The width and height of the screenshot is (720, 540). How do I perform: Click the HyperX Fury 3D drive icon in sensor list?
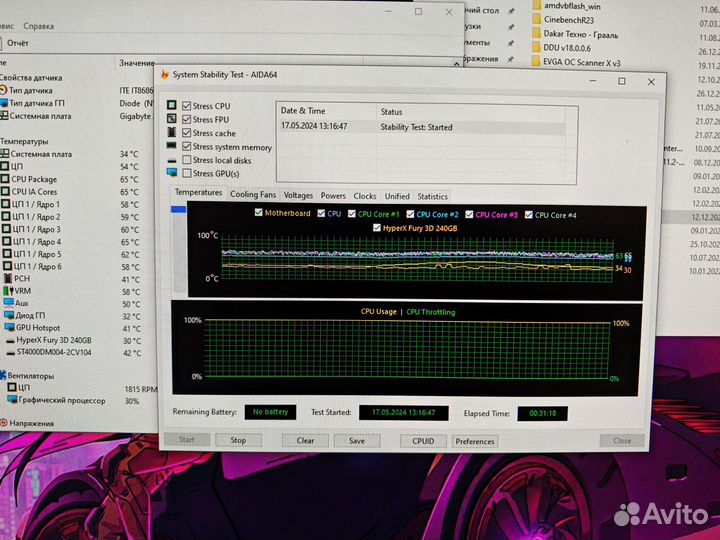pyautogui.click(x=11, y=341)
